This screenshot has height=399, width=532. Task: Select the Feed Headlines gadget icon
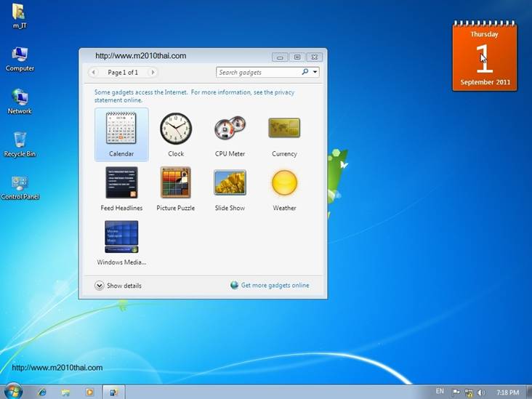pos(121,182)
